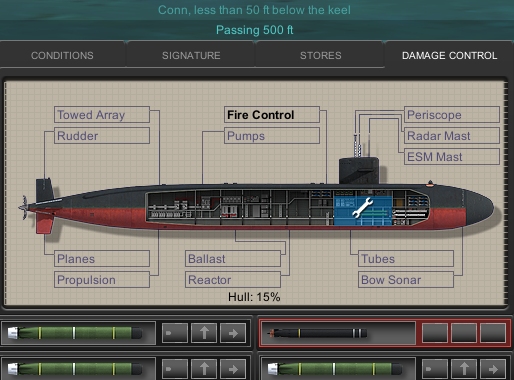The image size is (514, 380).
Task: Select the Periscope system label
Action: pos(452,115)
